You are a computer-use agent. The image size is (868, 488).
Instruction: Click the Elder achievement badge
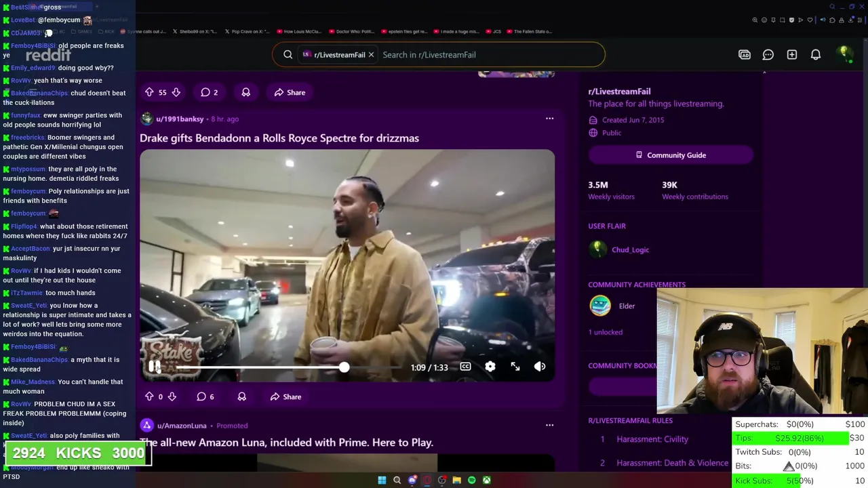click(600, 306)
